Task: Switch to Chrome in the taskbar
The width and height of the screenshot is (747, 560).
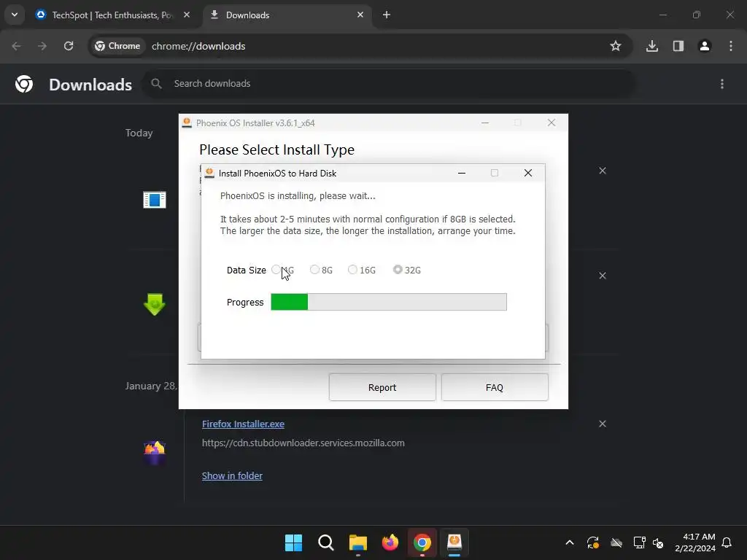Action: [422, 542]
